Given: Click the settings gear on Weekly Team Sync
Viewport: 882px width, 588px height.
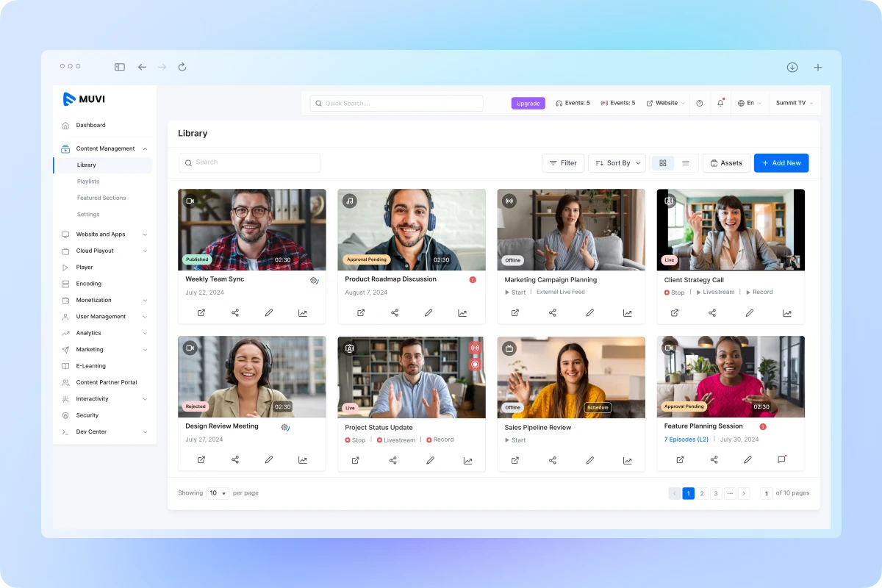Looking at the screenshot, I should coord(314,280).
